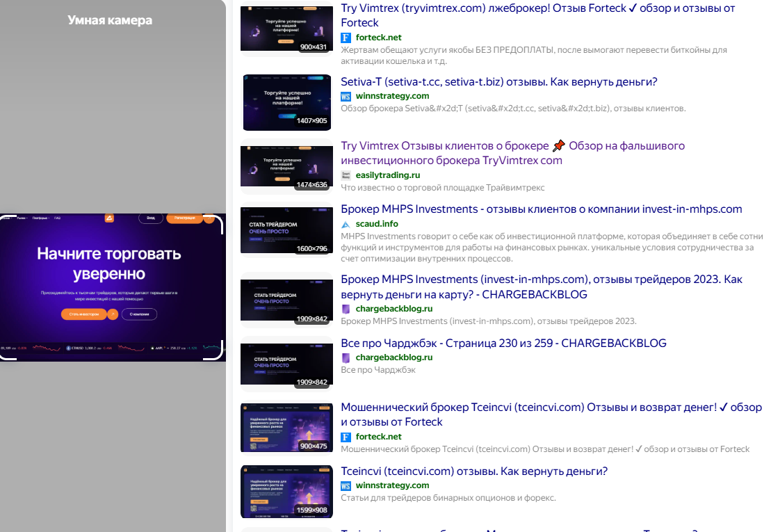Open the Setiva-T отзывы result title
Viewport: 771px width, 532px height.
point(498,82)
